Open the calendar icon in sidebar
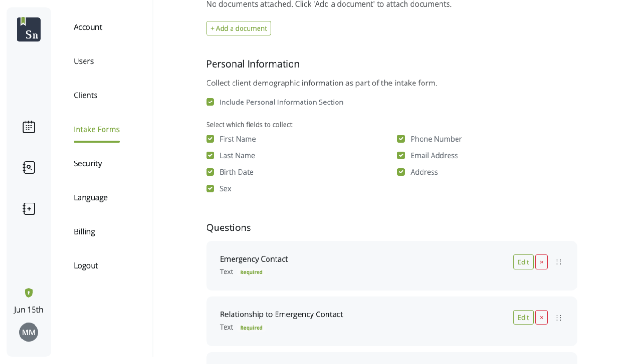This screenshot has height=364, width=630. tap(29, 127)
